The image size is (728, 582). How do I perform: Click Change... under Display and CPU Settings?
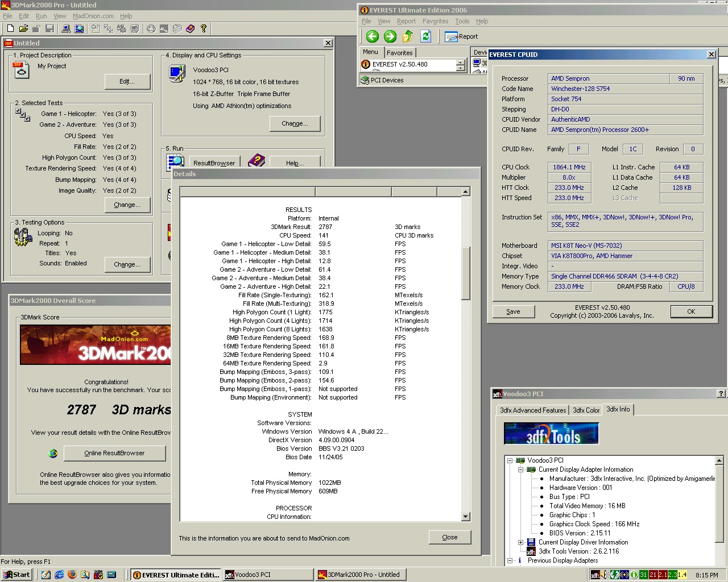(295, 123)
